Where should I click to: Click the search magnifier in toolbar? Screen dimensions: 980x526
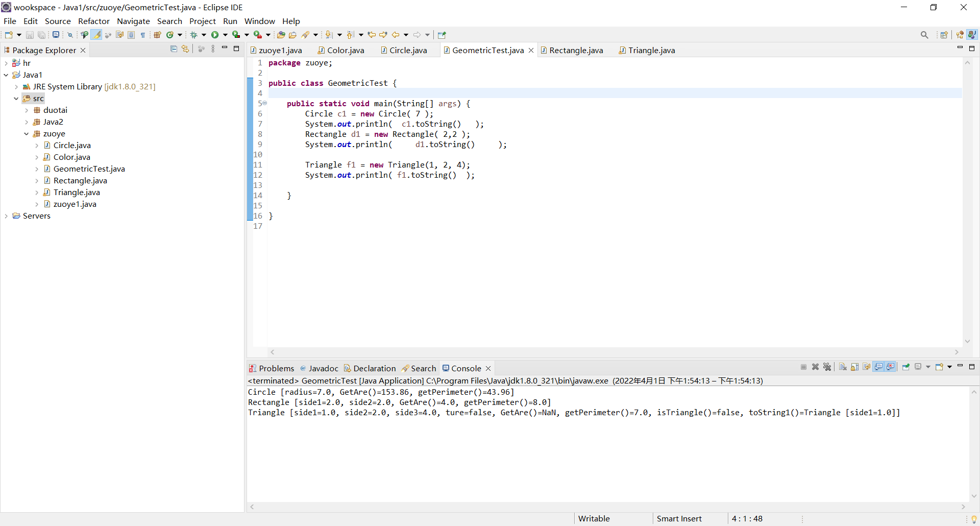pos(924,35)
